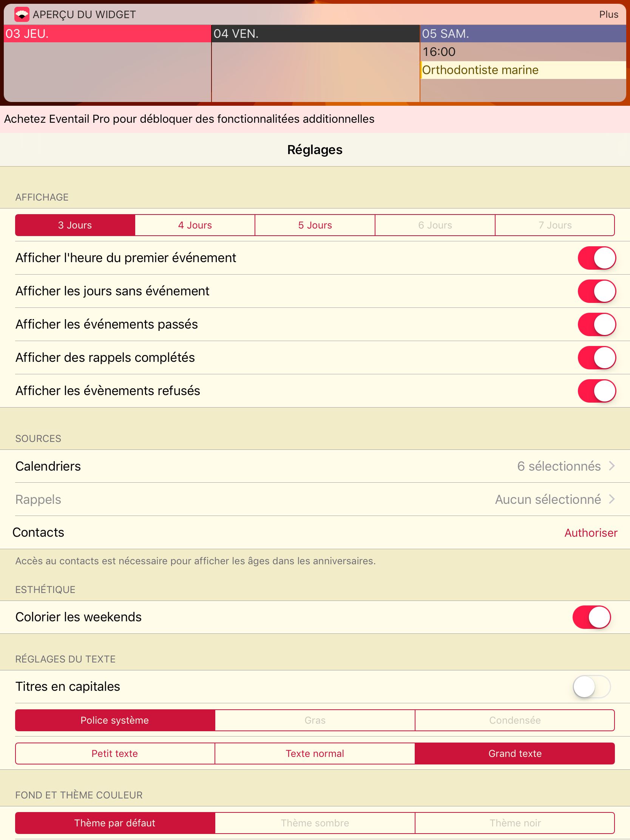Turn off Afficher les événements passés
Image resolution: width=630 pixels, height=840 pixels.
[596, 324]
